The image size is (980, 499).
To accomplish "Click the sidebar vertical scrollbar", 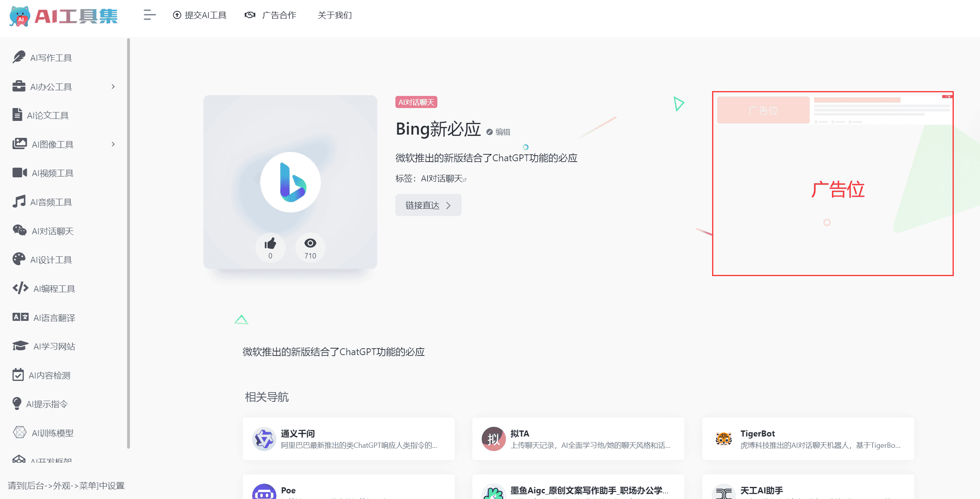I will click(128, 243).
